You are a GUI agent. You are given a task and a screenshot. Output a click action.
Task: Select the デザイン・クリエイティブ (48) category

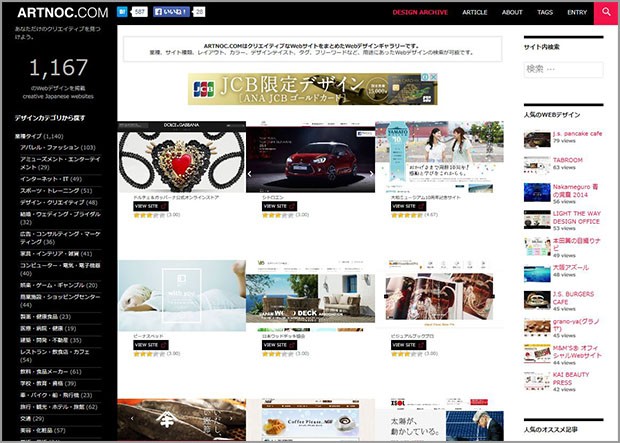pos(59,203)
